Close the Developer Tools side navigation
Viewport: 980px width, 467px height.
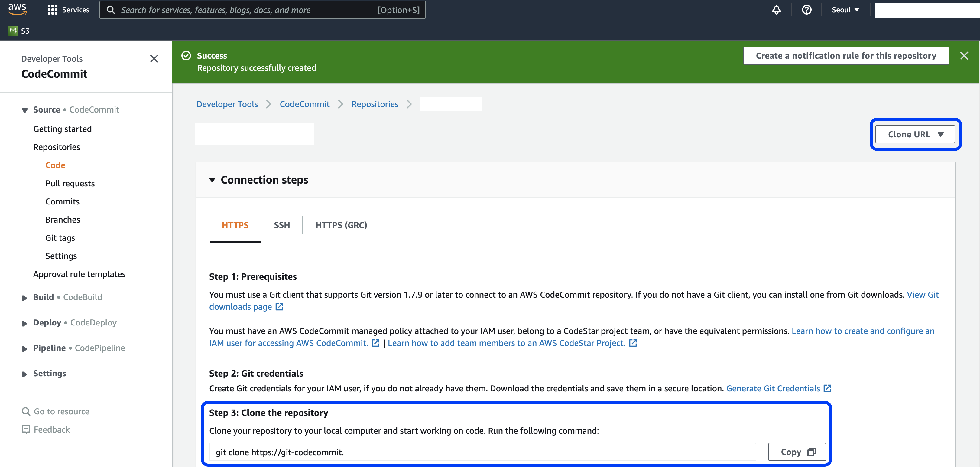tap(154, 59)
